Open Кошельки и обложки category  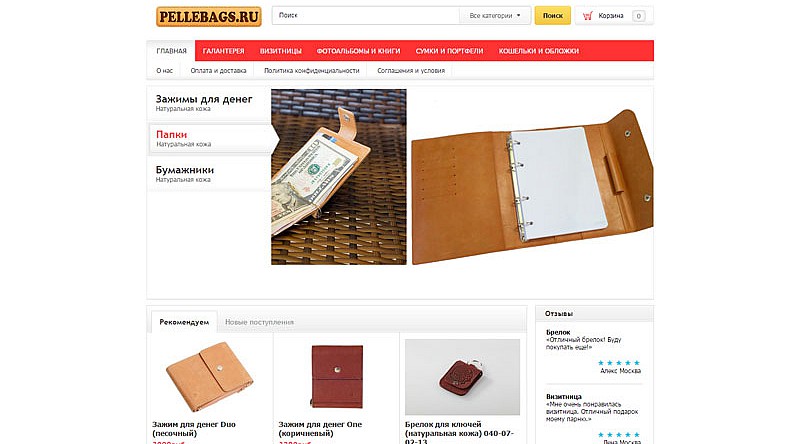(539, 51)
